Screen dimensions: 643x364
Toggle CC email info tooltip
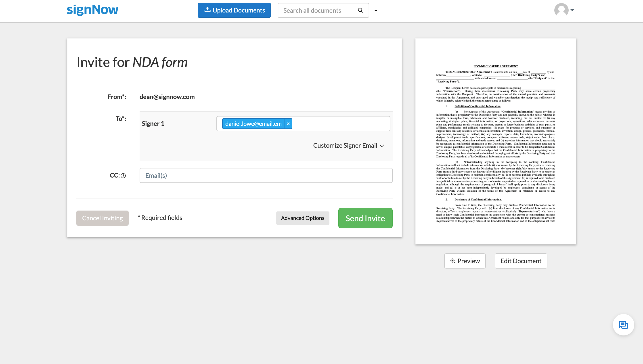123,176
